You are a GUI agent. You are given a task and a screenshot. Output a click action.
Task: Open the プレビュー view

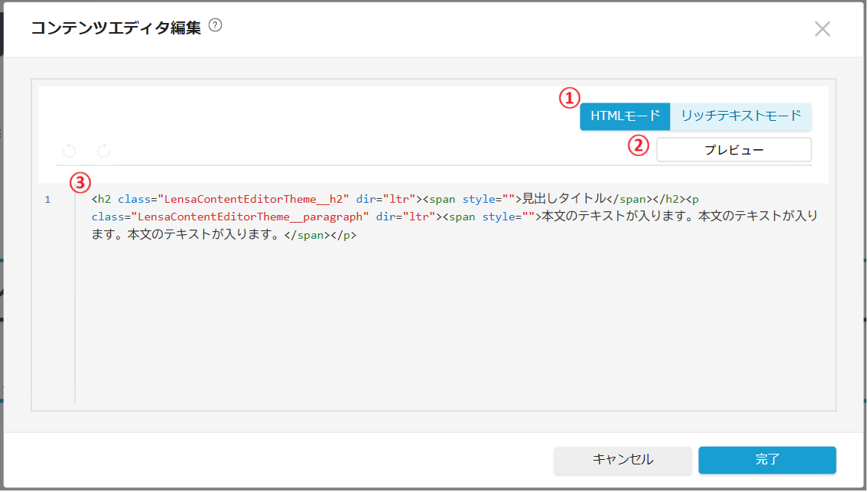[733, 150]
